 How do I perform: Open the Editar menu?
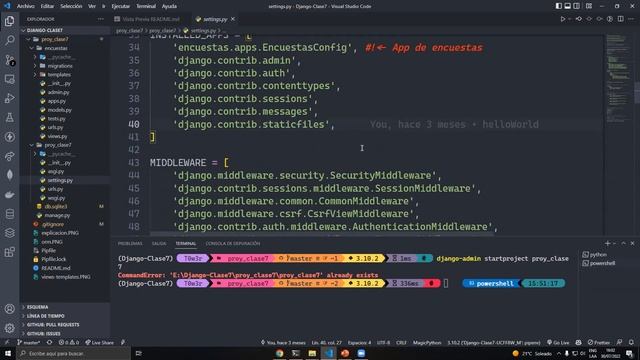pos(47,6)
